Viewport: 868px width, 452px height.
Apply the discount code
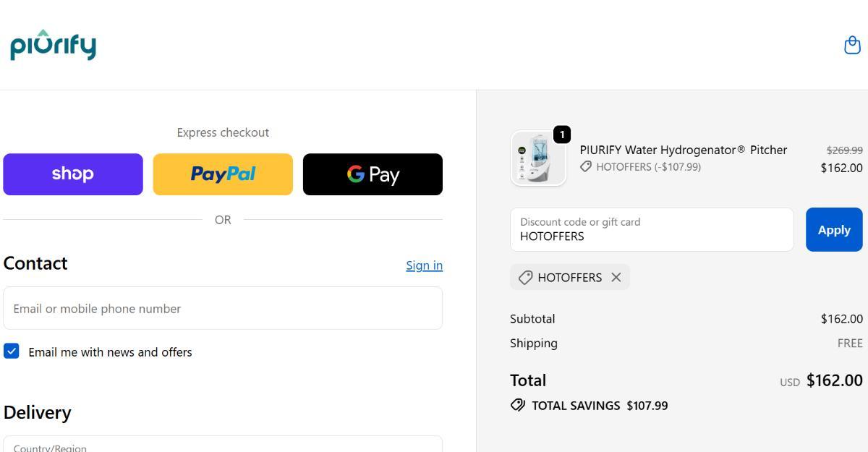(834, 230)
